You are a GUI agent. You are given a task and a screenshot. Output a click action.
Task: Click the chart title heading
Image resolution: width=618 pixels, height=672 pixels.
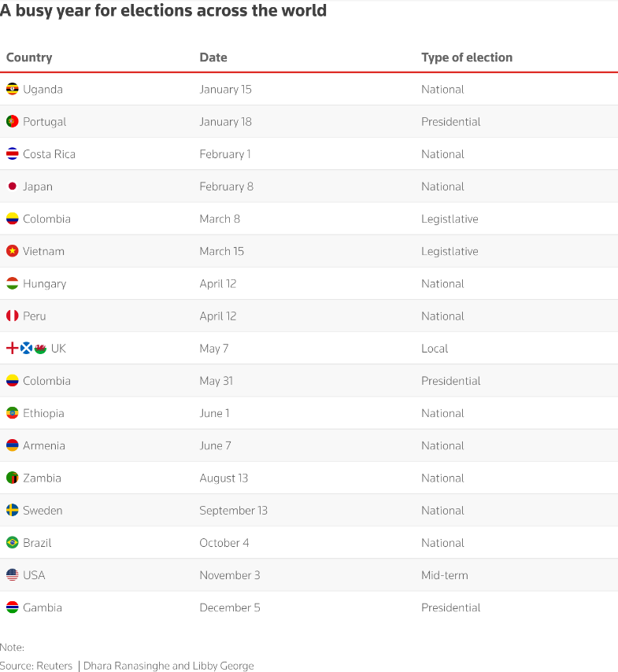163,11
